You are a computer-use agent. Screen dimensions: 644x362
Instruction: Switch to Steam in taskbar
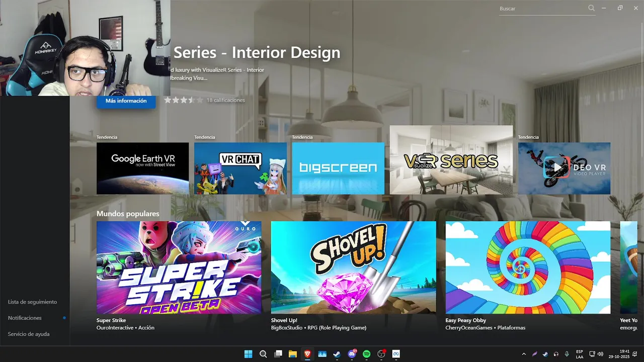(x=337, y=354)
